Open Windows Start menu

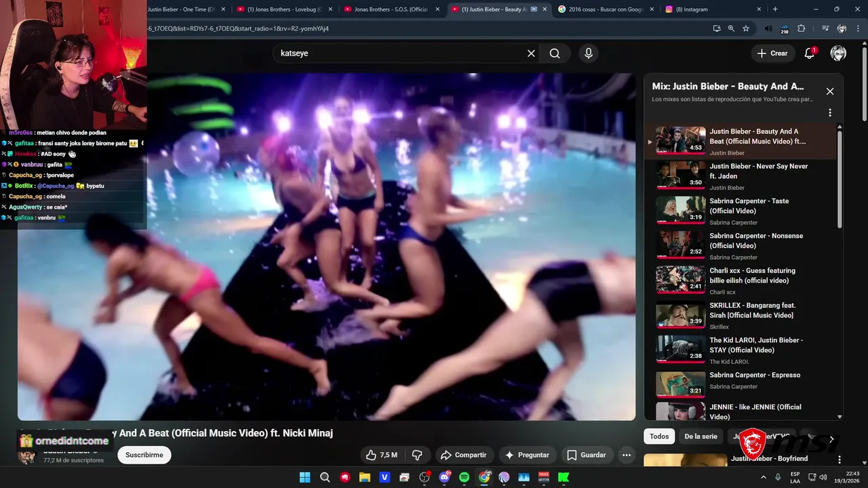(x=304, y=477)
